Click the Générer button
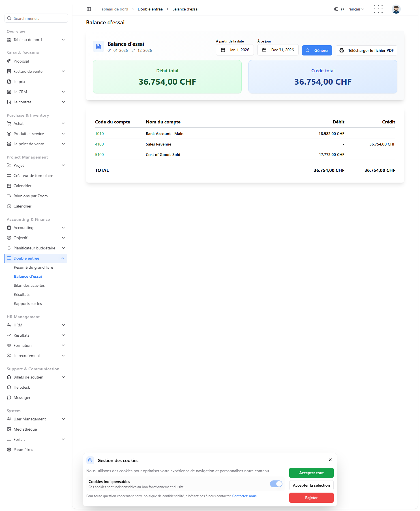Image resolution: width=420 pixels, height=511 pixels. point(317,50)
